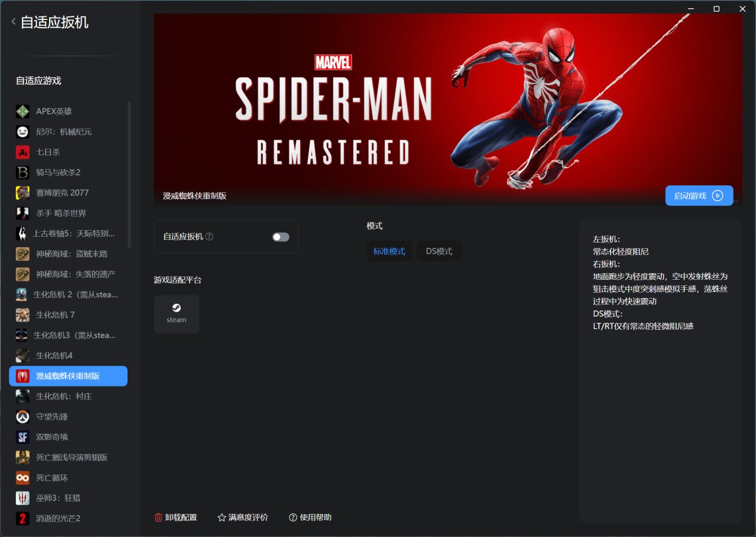756x537 pixels.
Task: Select the 双影奇境 SF icon
Action: (22, 437)
